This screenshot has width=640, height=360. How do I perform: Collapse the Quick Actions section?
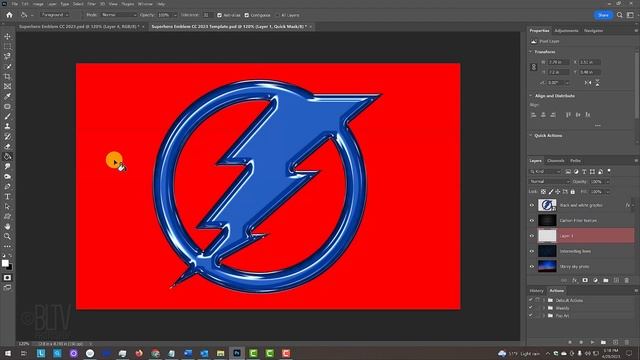point(531,136)
